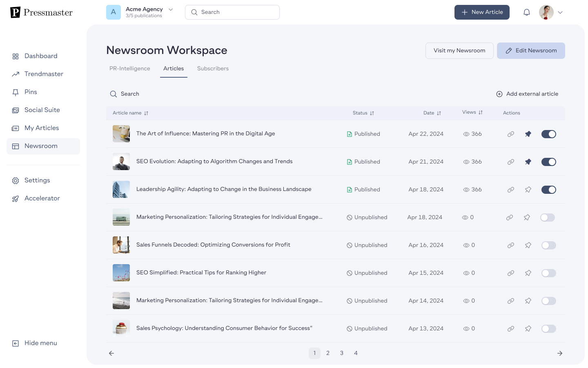588x368 pixels.
Task: Copy link for Sales Funnels Decoded article
Action: [x=511, y=245]
